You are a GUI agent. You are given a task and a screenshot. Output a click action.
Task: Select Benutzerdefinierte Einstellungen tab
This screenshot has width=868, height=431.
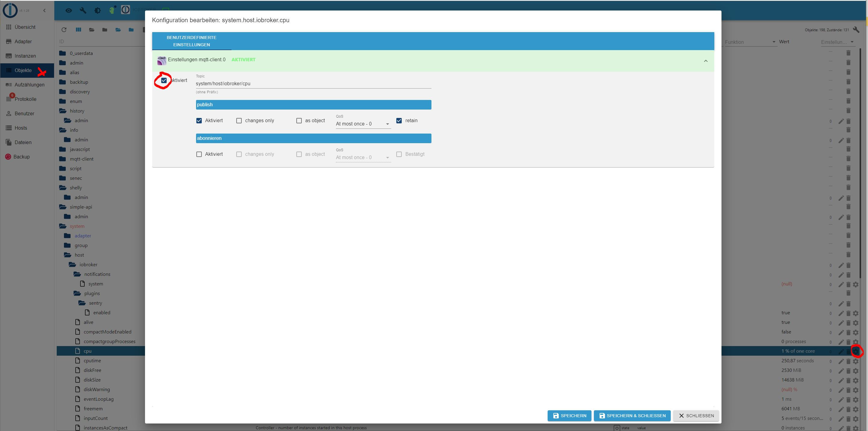point(191,41)
